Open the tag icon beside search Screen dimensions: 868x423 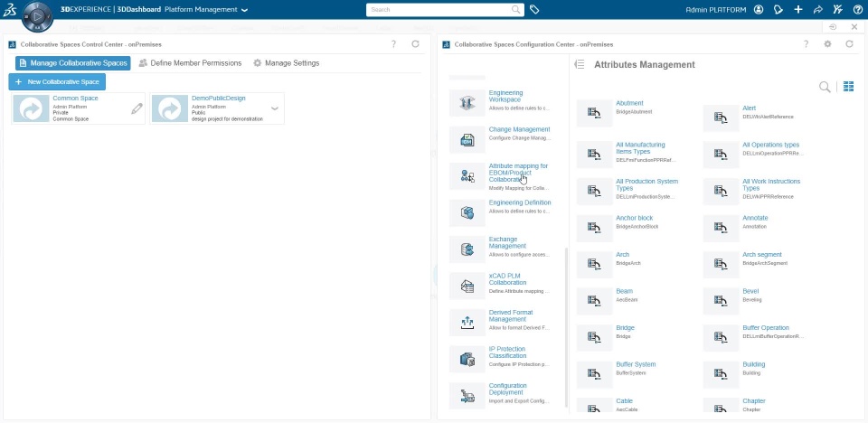[534, 9]
